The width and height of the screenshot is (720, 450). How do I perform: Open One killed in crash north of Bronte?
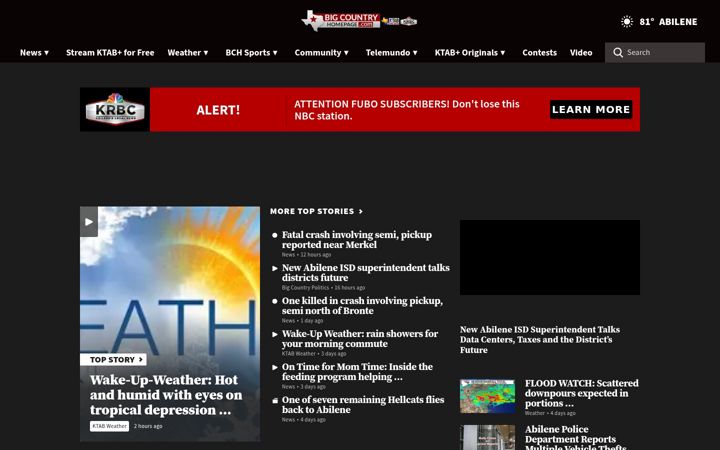pyautogui.click(x=362, y=306)
